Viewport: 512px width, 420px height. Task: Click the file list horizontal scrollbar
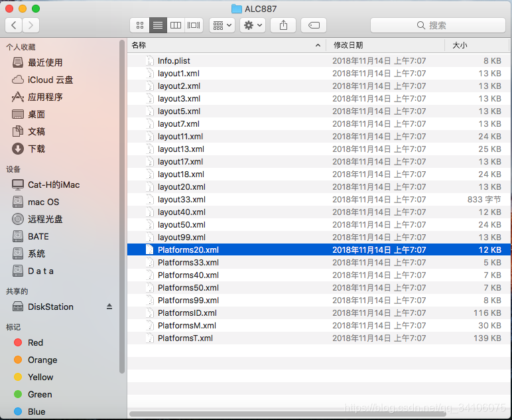pyautogui.click(x=287, y=414)
